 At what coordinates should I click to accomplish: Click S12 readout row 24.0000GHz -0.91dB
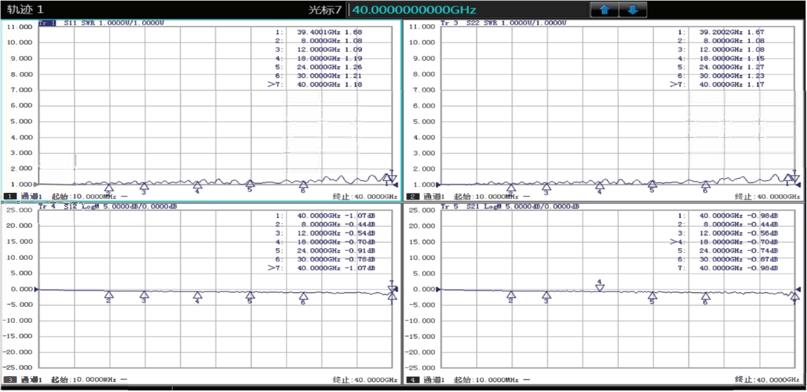tap(325, 251)
